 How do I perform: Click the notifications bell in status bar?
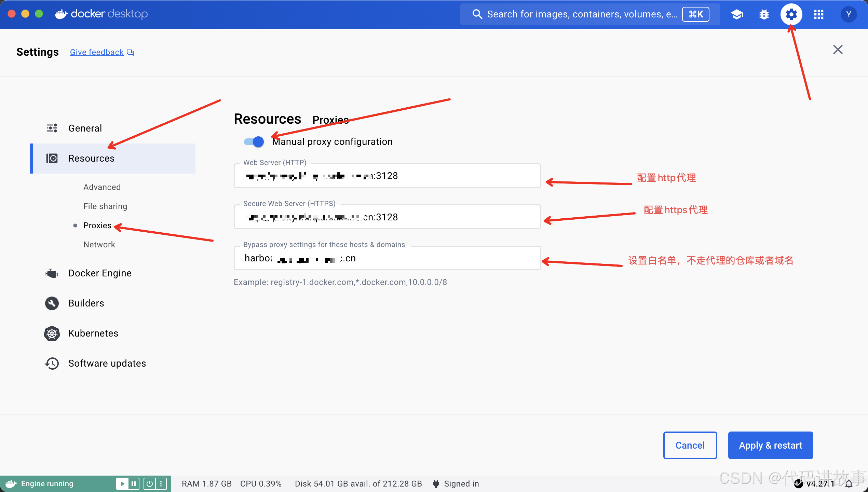point(850,483)
